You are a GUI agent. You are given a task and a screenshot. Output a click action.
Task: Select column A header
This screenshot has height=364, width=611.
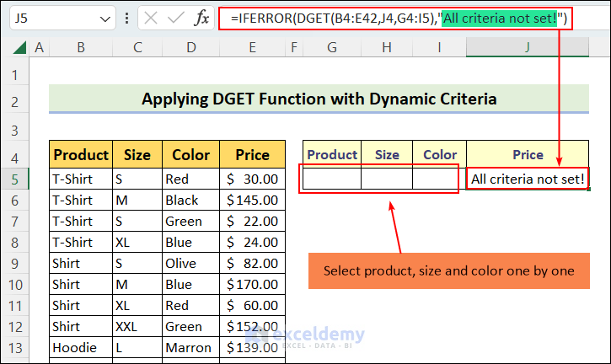[x=39, y=47]
